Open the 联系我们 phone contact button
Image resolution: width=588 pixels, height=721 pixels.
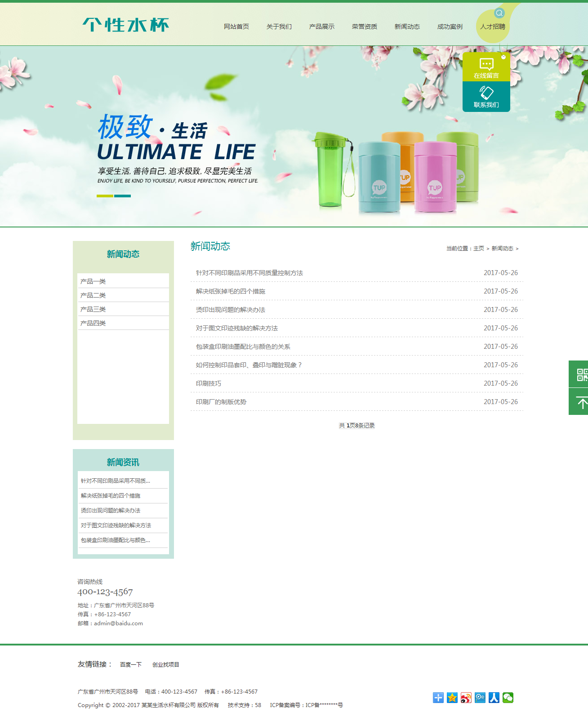pos(486,97)
